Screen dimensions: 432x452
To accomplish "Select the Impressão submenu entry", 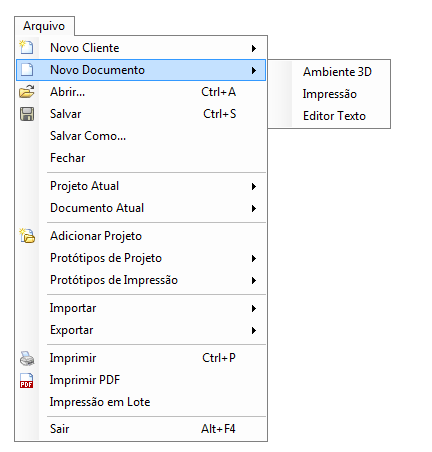I will click(x=329, y=94).
